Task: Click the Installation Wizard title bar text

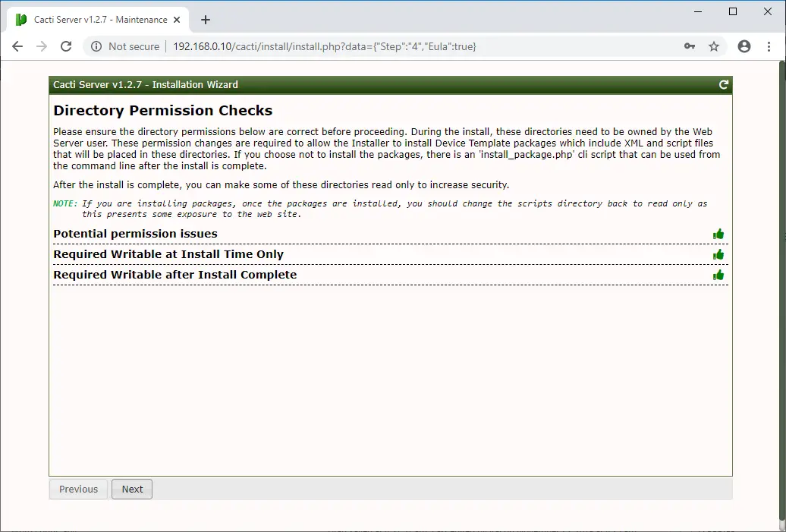Action: point(146,85)
